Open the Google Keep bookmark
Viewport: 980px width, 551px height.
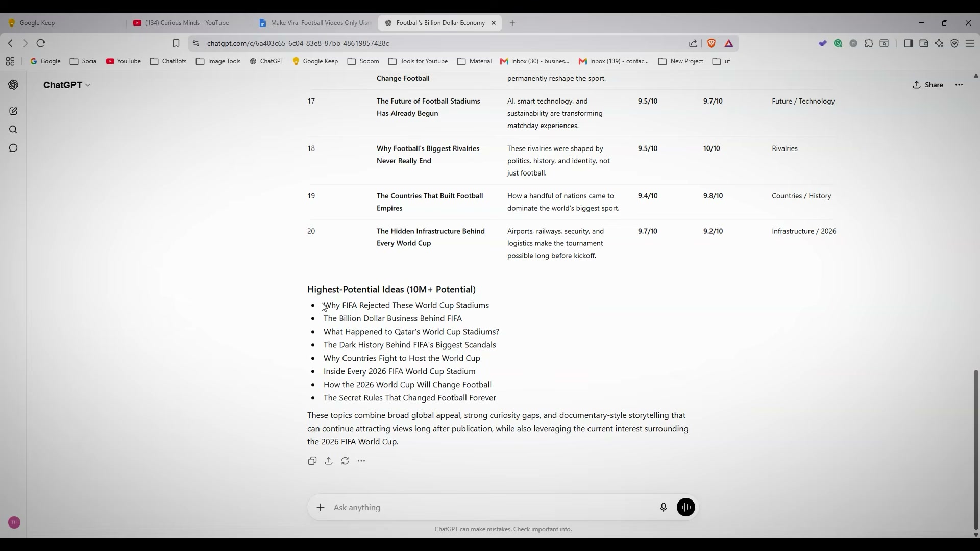315,61
